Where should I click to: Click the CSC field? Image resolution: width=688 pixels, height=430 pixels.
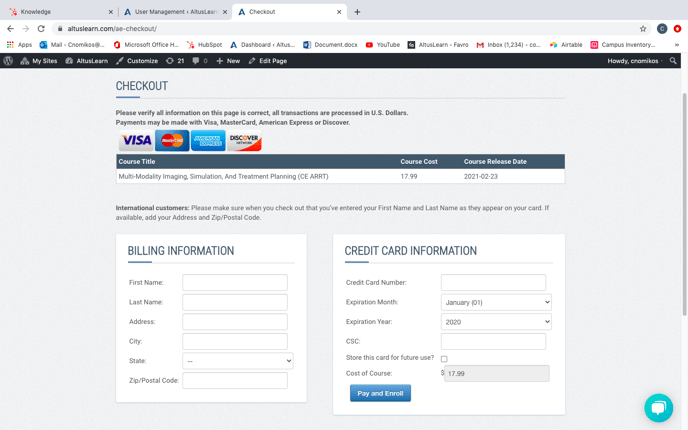(x=493, y=341)
